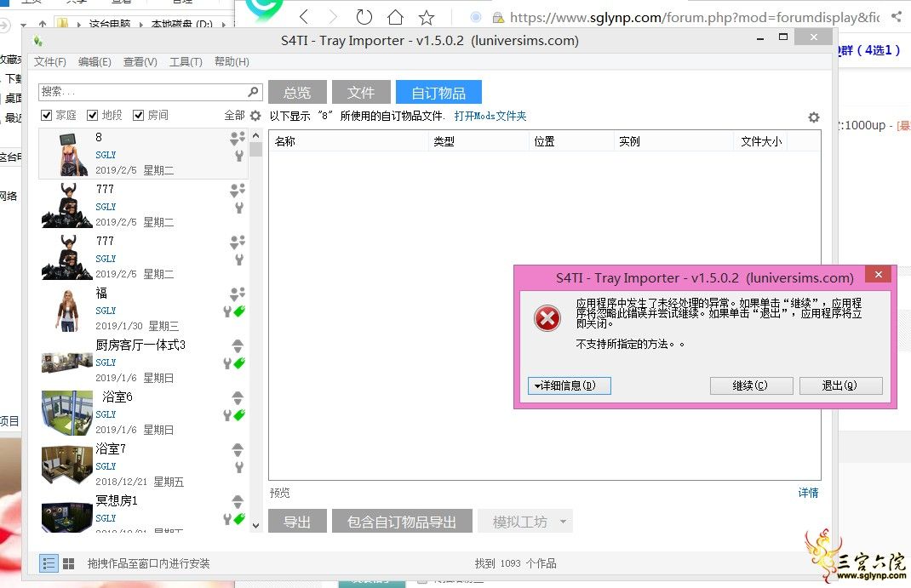The image size is (911, 588).
Task: Click the search magnifier icon
Action: click(253, 92)
